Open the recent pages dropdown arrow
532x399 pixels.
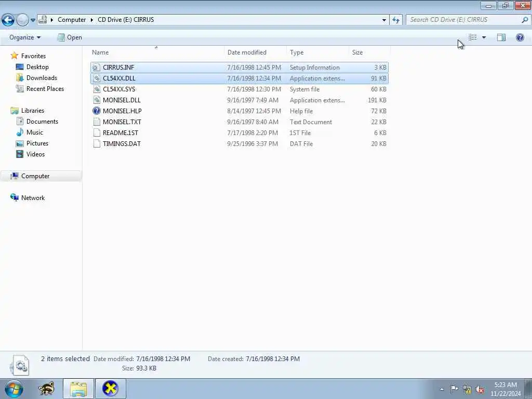(x=33, y=20)
